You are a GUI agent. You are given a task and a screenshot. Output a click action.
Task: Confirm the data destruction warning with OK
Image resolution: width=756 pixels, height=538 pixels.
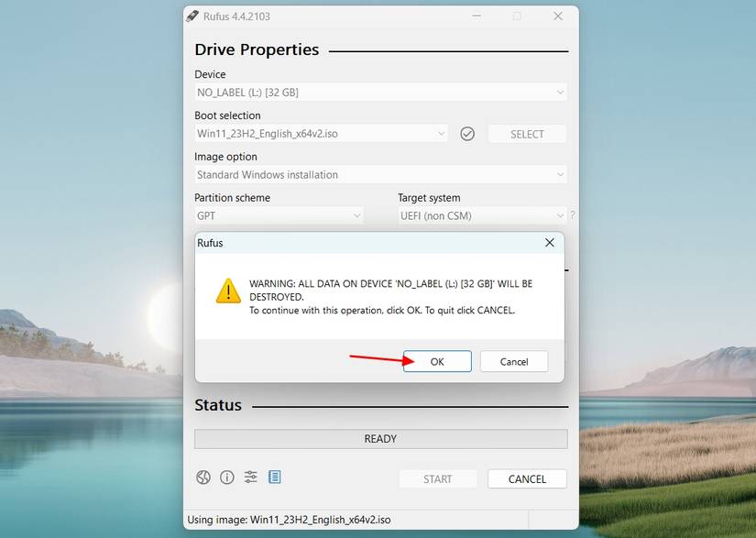tap(437, 361)
